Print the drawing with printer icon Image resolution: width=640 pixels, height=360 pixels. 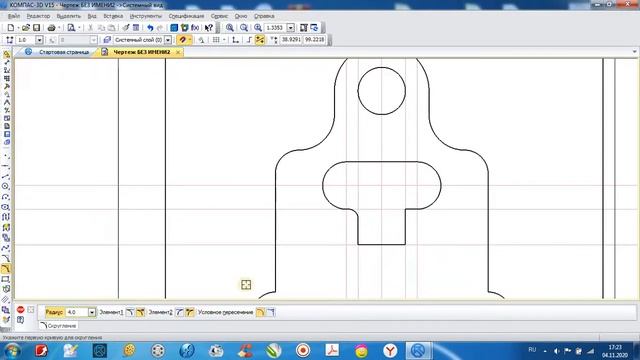pyautogui.click(x=51, y=28)
